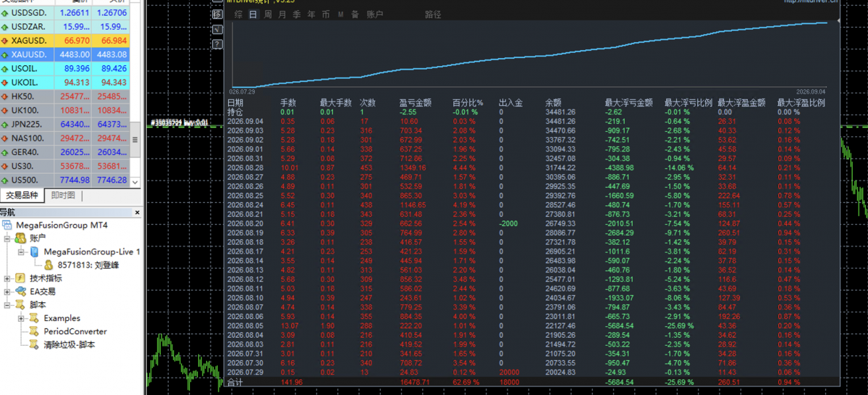Collapse the 脚本 tree node
This screenshot has width=868, height=395.
point(7,304)
